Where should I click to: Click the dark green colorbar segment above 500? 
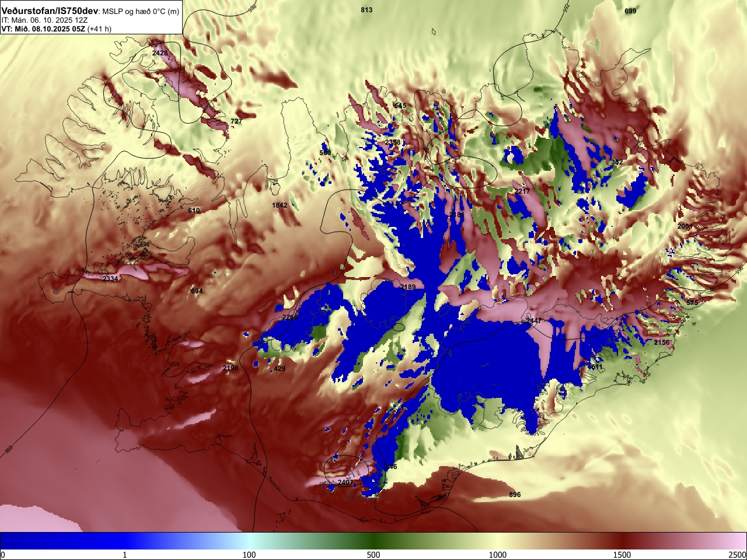pyautogui.click(x=373, y=541)
